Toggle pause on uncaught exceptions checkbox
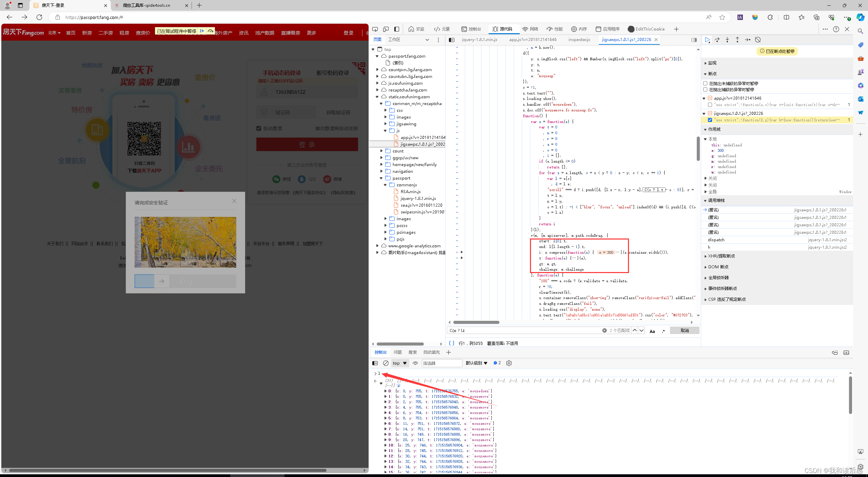Viewport: 868px width, 477px height. pyautogui.click(x=705, y=83)
